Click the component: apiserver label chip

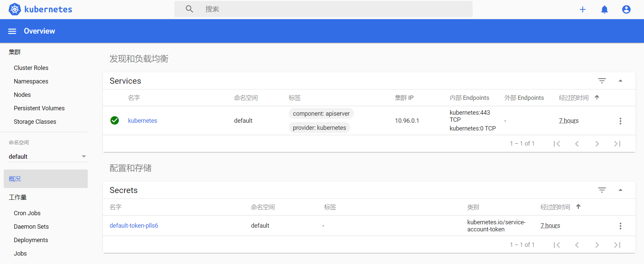(x=321, y=114)
